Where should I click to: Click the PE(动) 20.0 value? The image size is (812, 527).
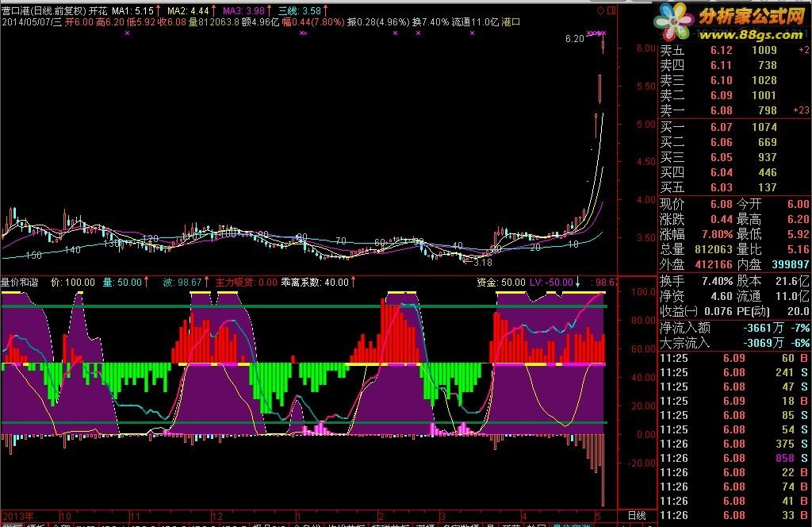click(x=798, y=311)
